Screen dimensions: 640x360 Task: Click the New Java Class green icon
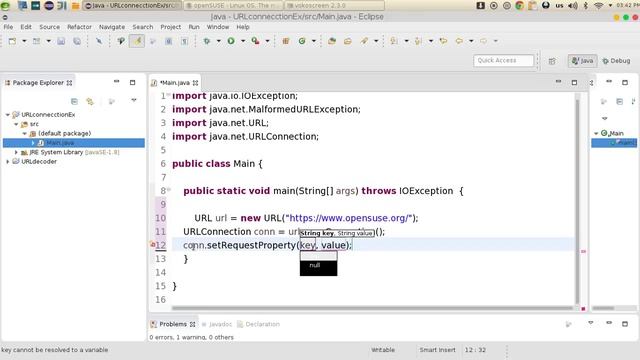click(x=302, y=41)
